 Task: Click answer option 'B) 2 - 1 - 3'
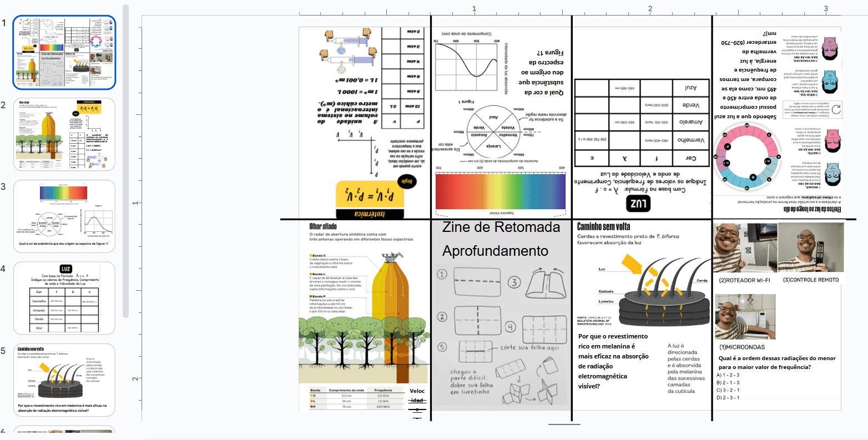coord(728,382)
